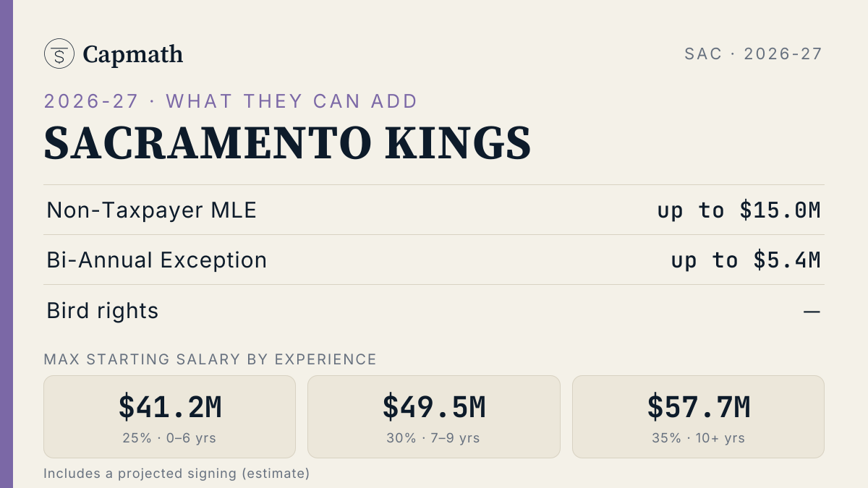Select the Bird rights row label

(x=103, y=311)
